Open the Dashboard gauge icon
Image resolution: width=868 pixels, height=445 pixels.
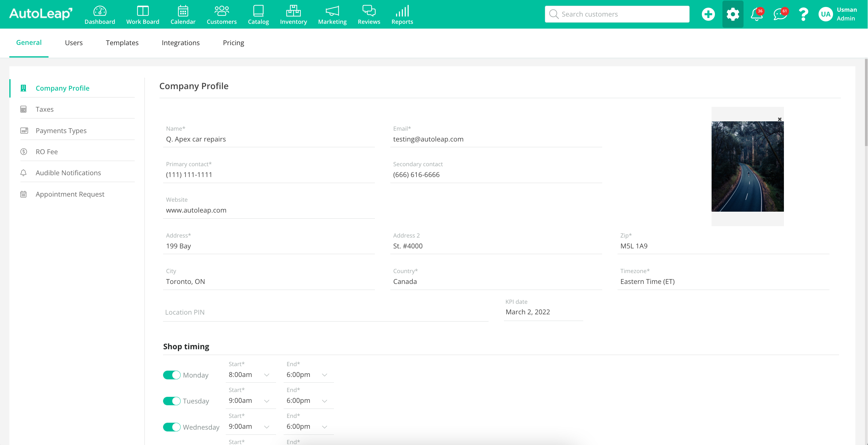click(x=100, y=11)
